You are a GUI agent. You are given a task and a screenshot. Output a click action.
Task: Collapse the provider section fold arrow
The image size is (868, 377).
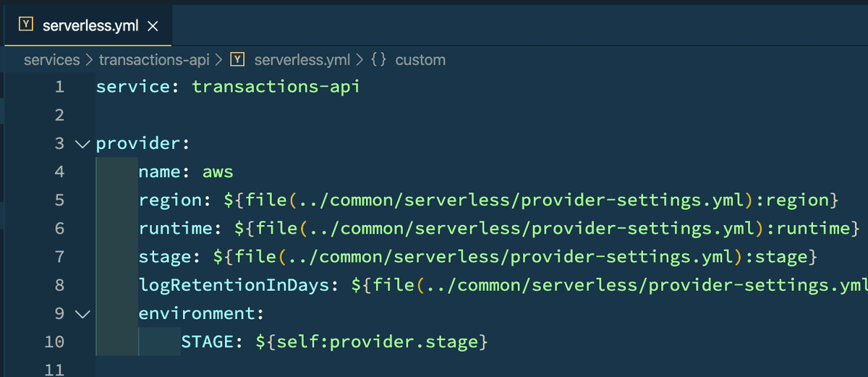click(x=82, y=144)
